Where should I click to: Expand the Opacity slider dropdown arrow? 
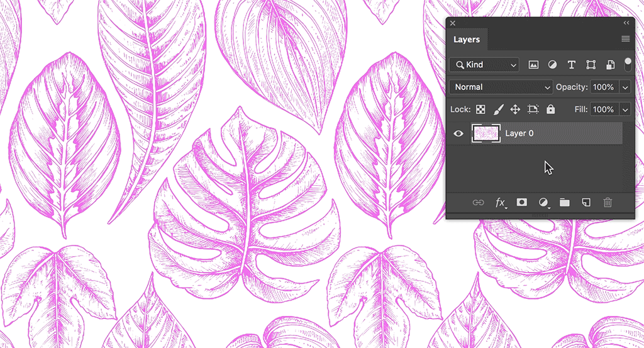click(625, 87)
